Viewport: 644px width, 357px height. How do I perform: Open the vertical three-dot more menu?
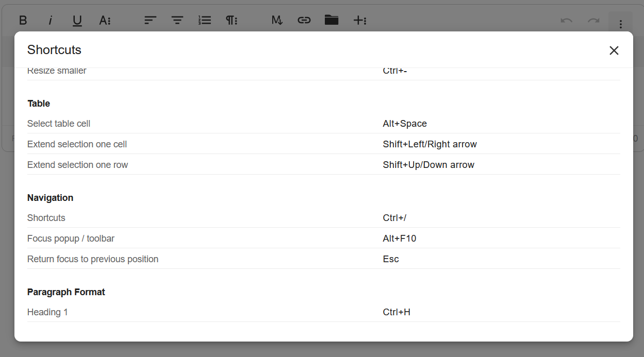tap(621, 24)
